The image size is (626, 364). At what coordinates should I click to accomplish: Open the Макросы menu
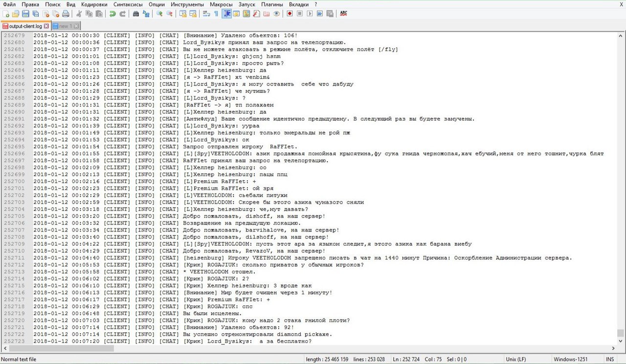pyautogui.click(x=222, y=4)
